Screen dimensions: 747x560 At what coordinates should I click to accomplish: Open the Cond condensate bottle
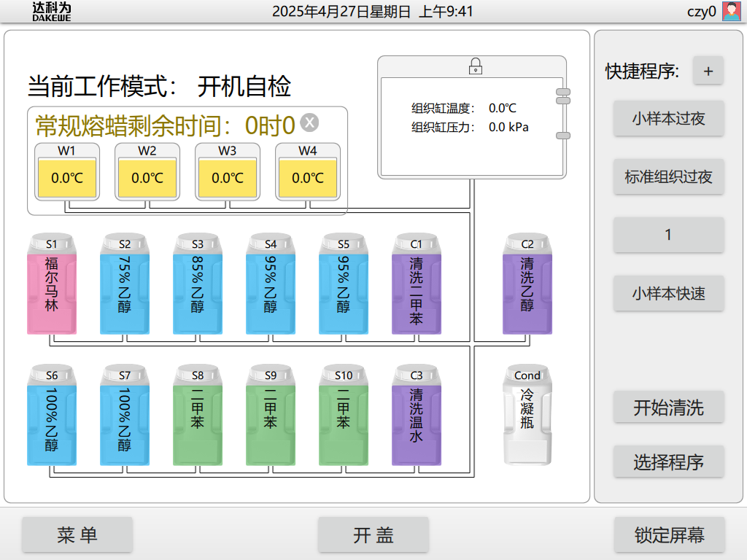pyautogui.click(x=527, y=416)
